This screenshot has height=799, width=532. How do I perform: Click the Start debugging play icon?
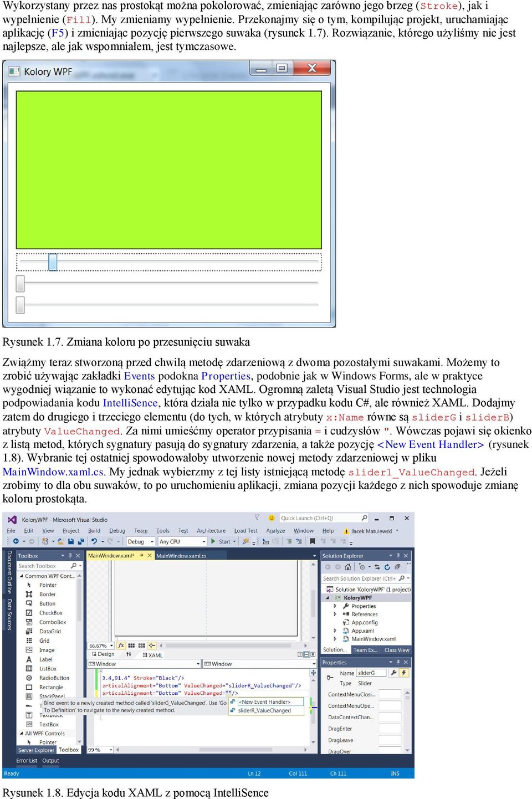(214, 541)
